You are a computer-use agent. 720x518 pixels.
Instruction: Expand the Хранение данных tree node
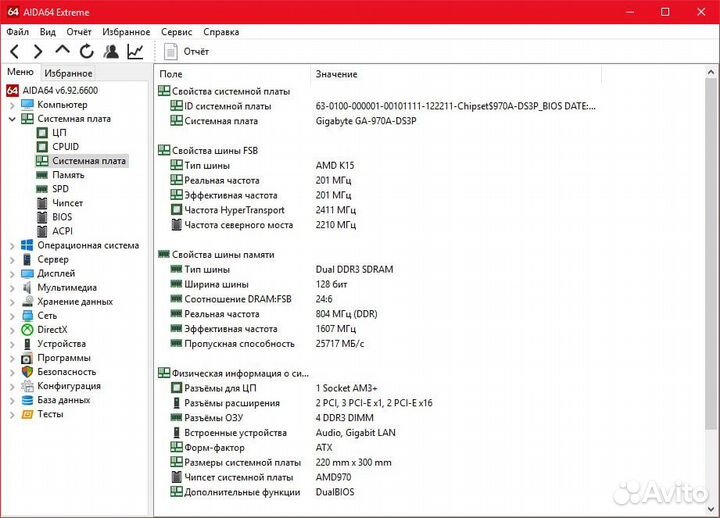coord(12,302)
